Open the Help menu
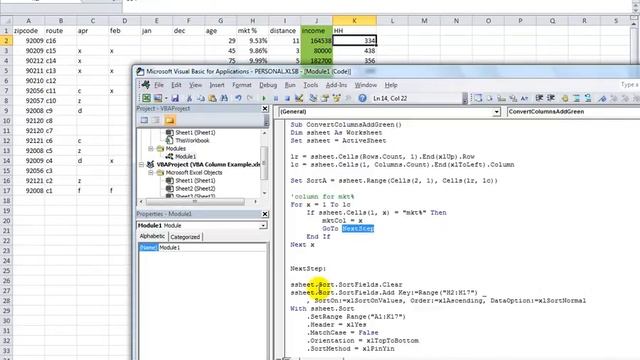640x360 pixels. tap(391, 85)
